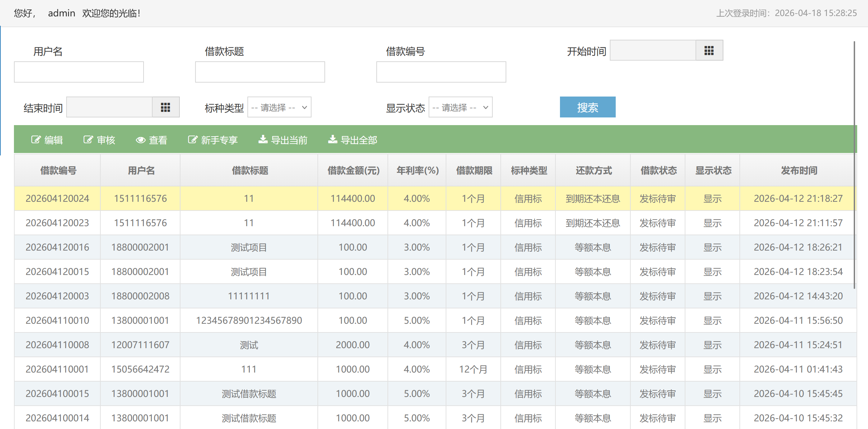Screen dimensions: 868x429
Task: Open the 开始时间 calendar grid icon
Action: (709, 51)
